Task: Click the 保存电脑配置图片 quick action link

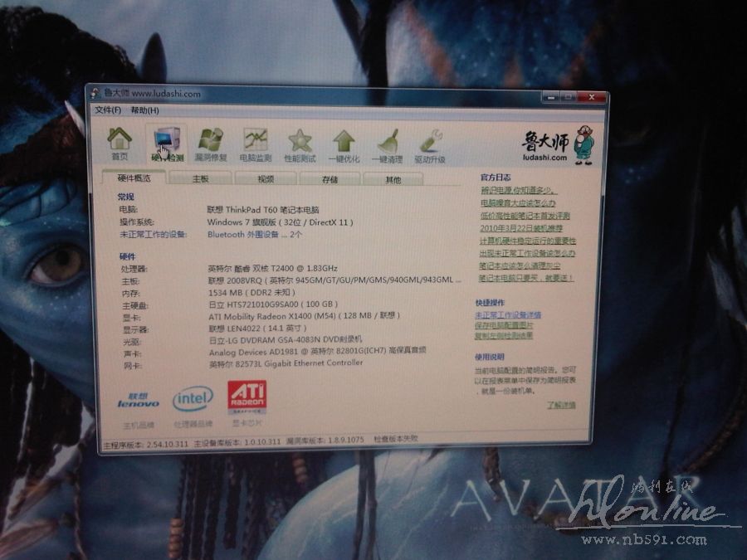Action: click(x=504, y=325)
